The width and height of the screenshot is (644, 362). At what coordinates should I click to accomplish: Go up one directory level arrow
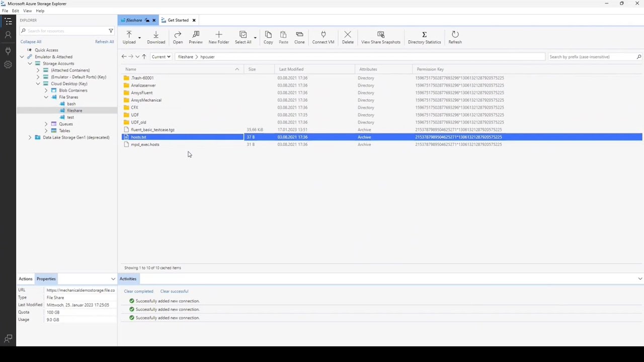(144, 57)
